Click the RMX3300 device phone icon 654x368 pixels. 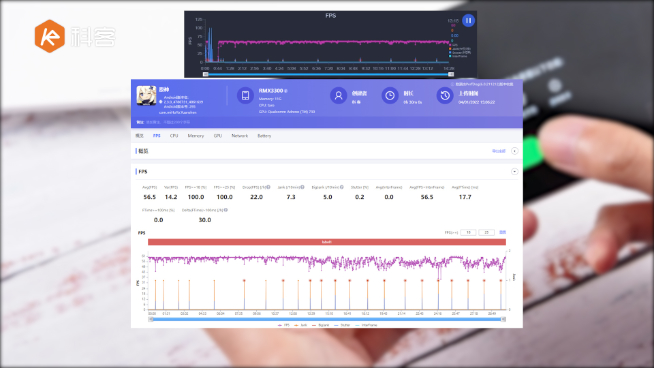coord(245,96)
